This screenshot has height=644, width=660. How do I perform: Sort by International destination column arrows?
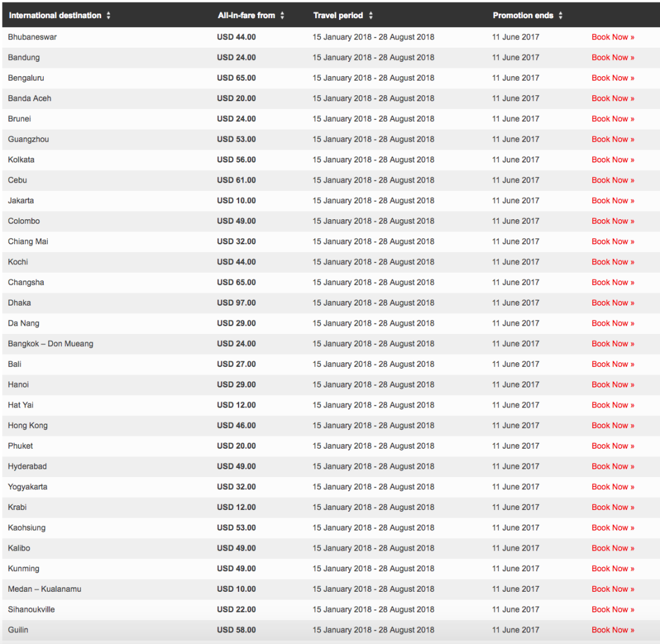click(x=108, y=15)
